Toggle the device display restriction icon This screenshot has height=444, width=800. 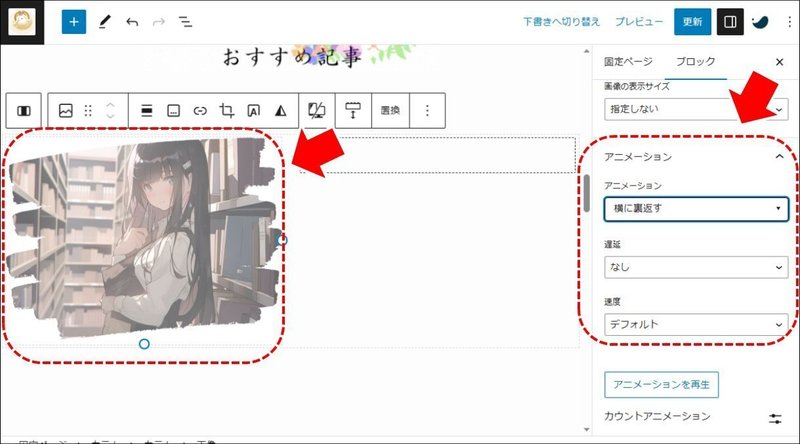317,111
